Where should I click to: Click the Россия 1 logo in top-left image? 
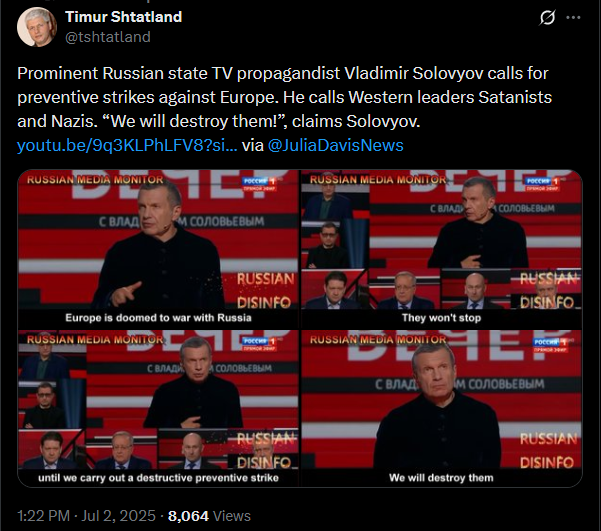tap(259, 183)
